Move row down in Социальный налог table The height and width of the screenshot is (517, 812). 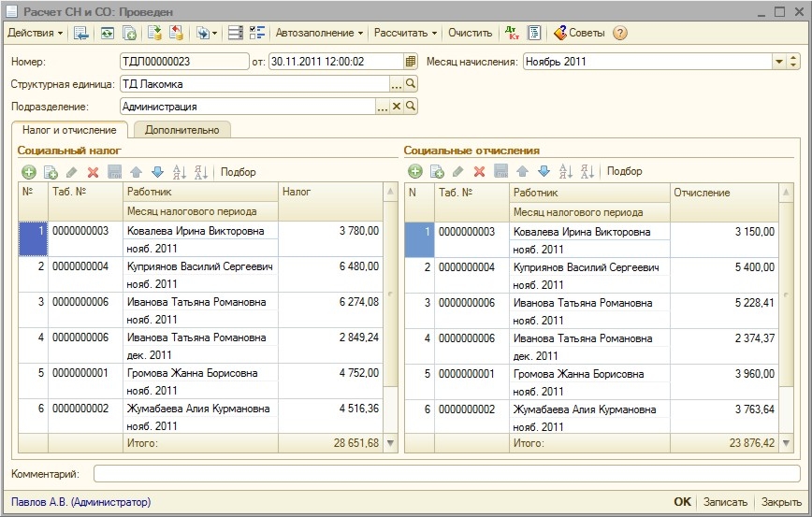point(157,172)
